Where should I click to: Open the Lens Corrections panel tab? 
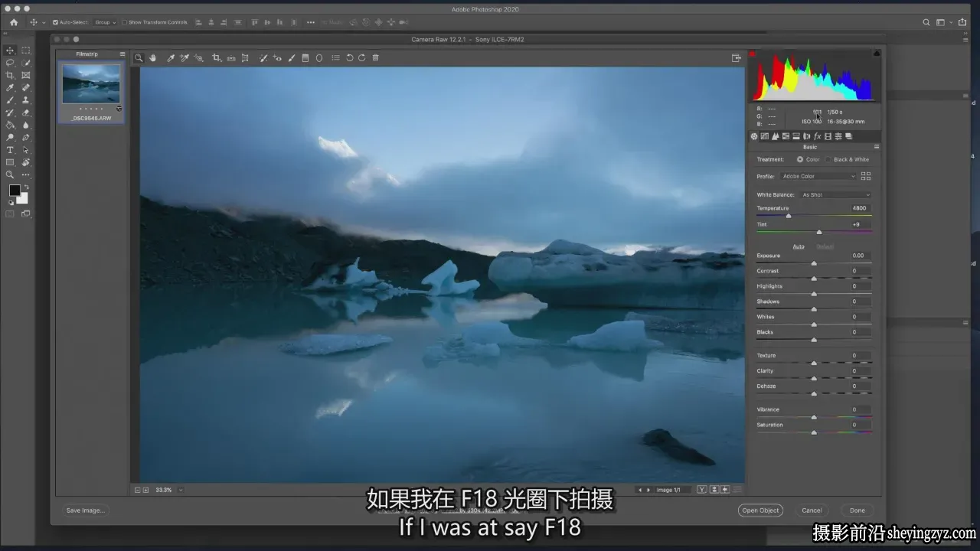807,136
